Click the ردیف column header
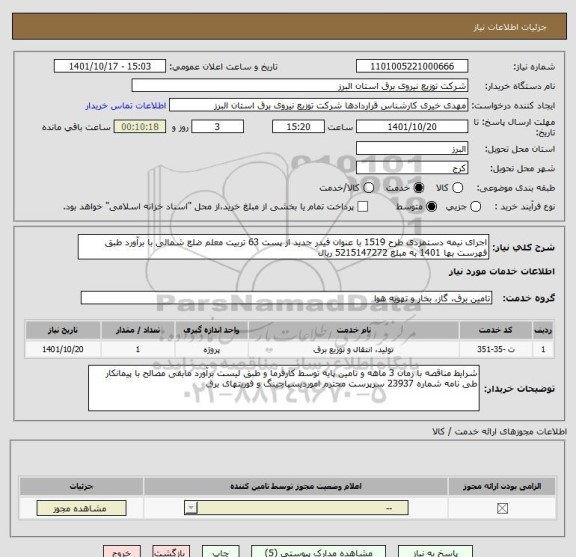Viewport: 576px width, 557px height. pos(543,330)
